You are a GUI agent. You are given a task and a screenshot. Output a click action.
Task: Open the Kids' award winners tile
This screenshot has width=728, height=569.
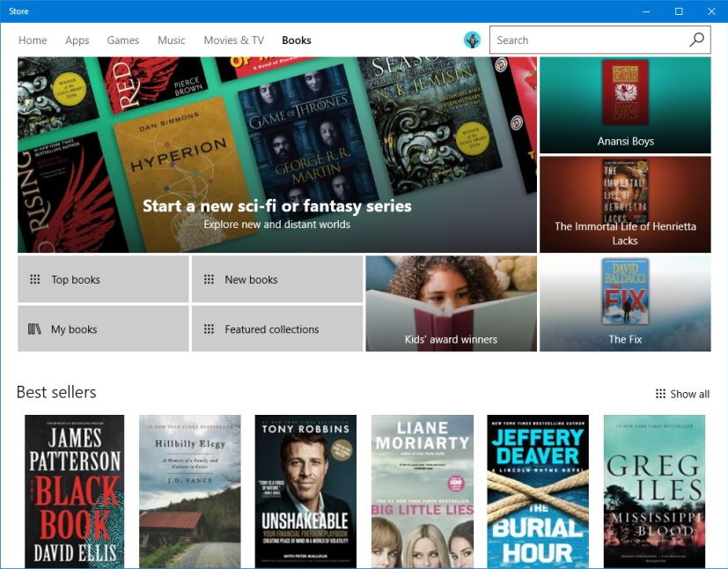click(452, 303)
